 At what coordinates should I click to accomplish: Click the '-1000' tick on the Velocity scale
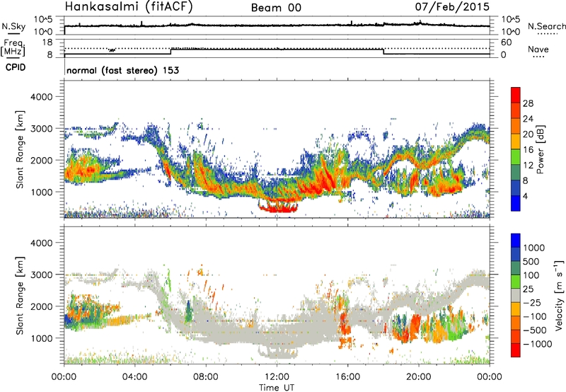[538, 344]
